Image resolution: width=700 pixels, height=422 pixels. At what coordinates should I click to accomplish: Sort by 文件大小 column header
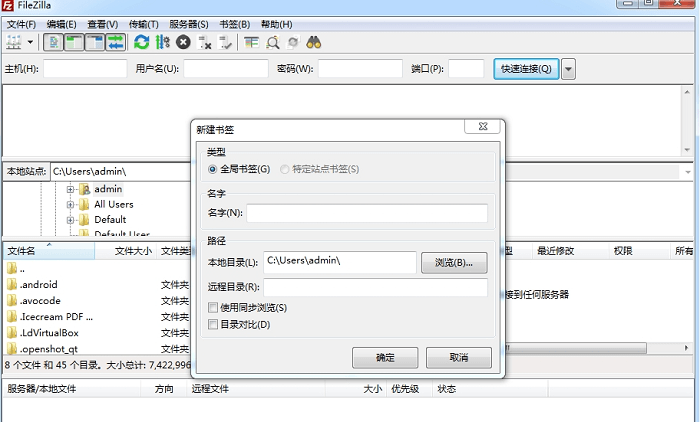point(126,251)
